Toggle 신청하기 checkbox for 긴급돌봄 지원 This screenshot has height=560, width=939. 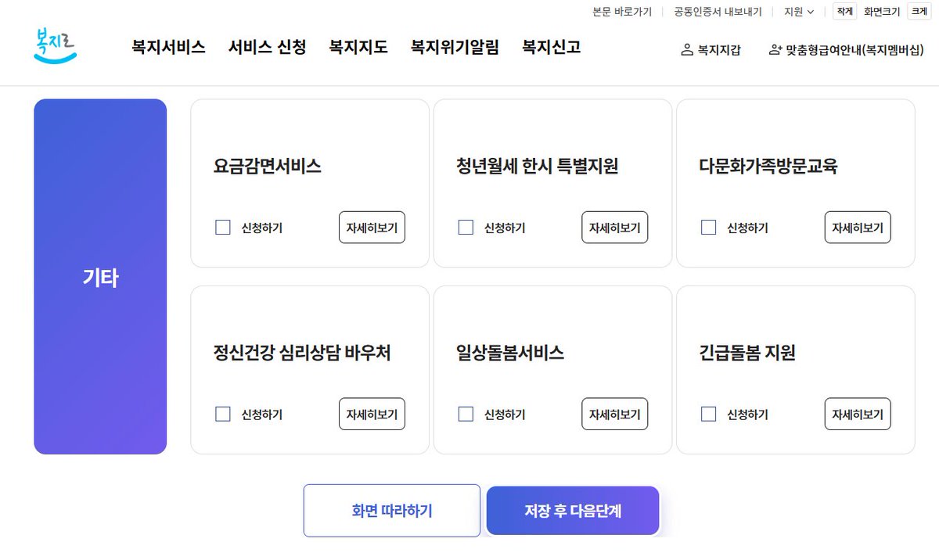[709, 415]
